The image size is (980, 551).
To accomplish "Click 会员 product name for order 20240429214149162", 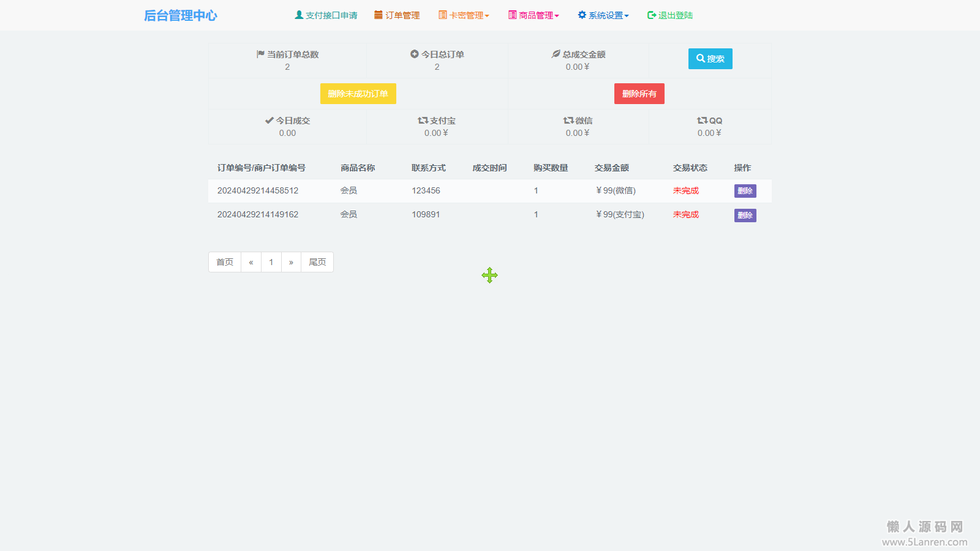I will pyautogui.click(x=349, y=214).
